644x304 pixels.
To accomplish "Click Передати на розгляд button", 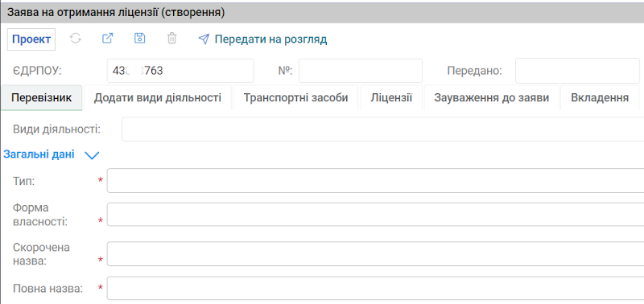I will point(270,39).
